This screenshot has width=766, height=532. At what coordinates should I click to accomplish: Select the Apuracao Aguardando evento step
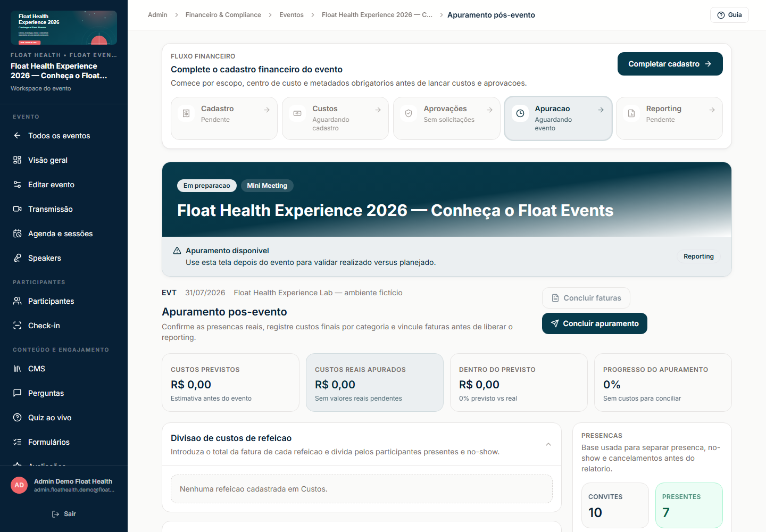pyautogui.click(x=558, y=118)
